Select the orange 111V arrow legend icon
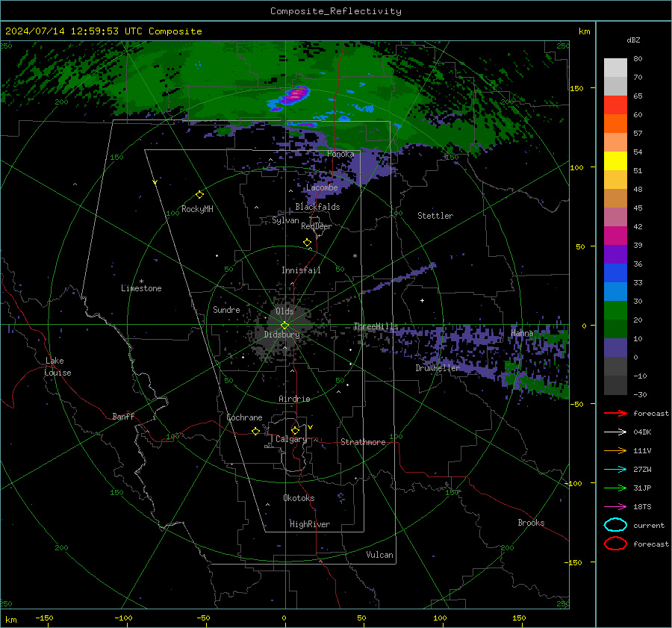Screen dimensions: 672x628 tap(615, 450)
